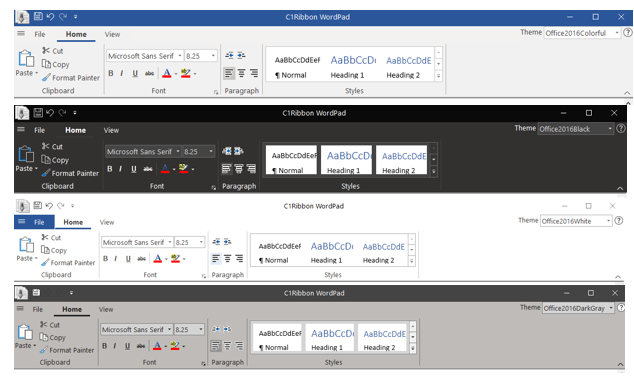634x385 pixels.
Task: Click Copy in the White theme ribbon
Action: coord(54,250)
